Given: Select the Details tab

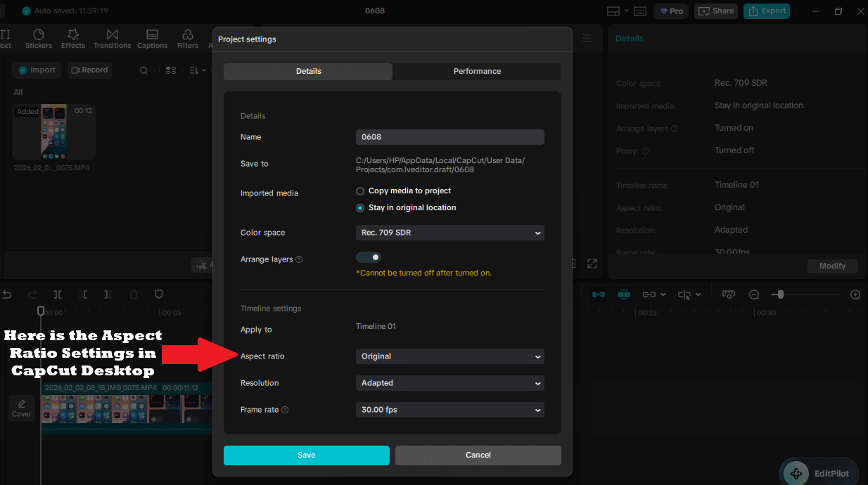Looking at the screenshot, I should pos(308,71).
